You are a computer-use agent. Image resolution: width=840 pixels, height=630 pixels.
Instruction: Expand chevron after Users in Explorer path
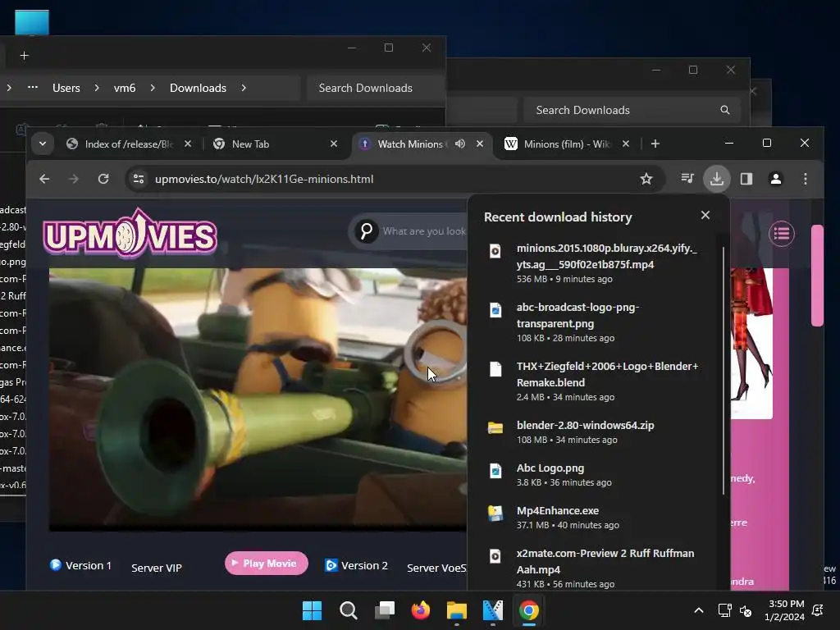(97, 88)
